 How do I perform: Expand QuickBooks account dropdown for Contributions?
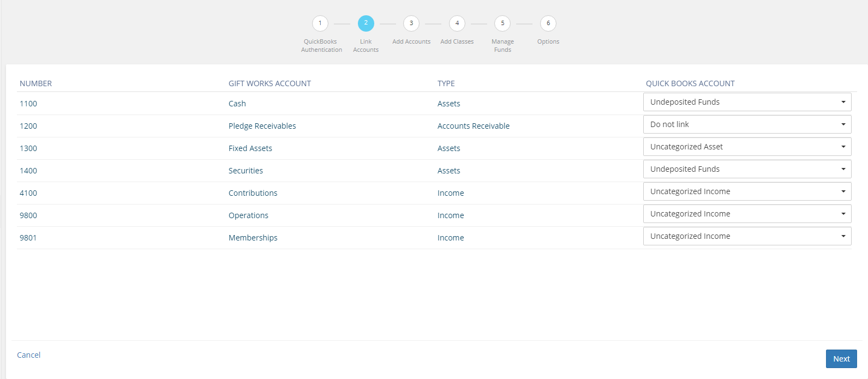(x=747, y=191)
